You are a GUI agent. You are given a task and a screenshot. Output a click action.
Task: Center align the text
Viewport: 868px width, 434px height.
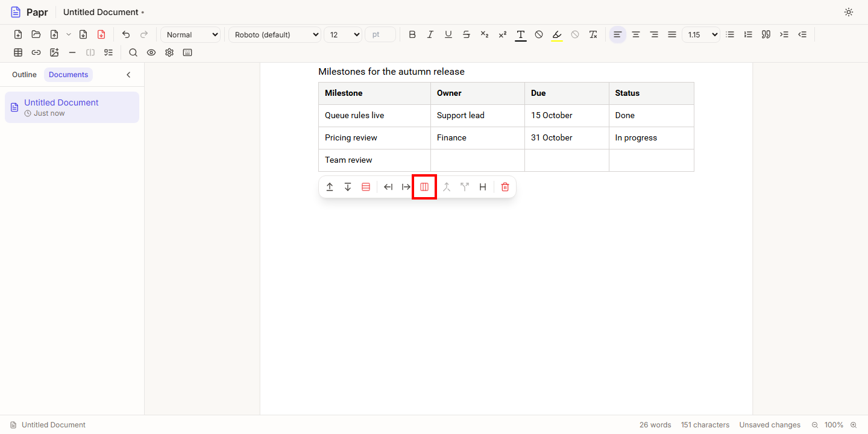636,34
